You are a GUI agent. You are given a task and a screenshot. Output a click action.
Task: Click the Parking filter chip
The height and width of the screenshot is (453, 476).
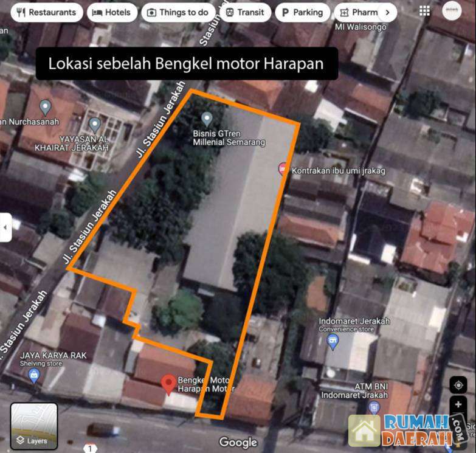302,12
